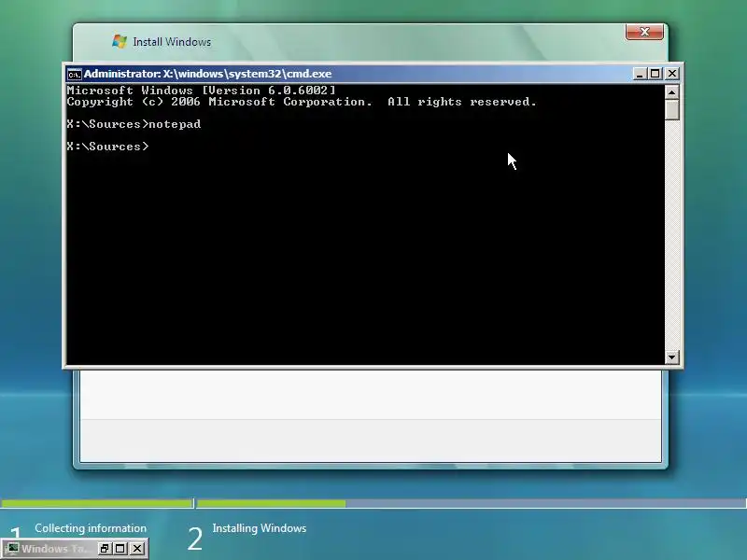The height and width of the screenshot is (560, 747).
Task: Close the Administrator cmd.exe window
Action: [x=671, y=74]
